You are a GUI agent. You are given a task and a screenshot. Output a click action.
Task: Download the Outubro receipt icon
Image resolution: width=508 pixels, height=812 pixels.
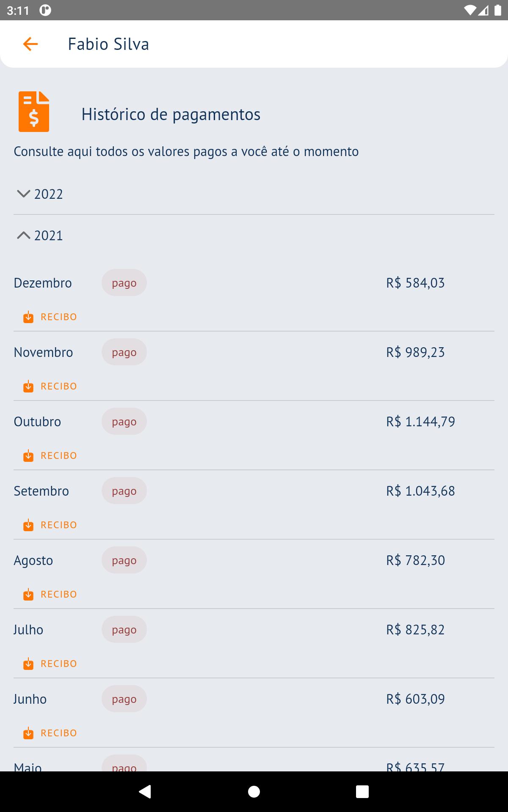point(28,455)
